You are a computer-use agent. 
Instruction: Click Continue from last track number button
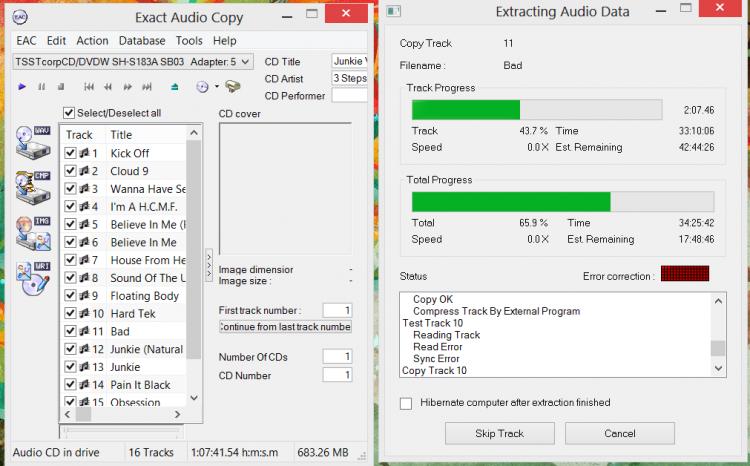285,327
